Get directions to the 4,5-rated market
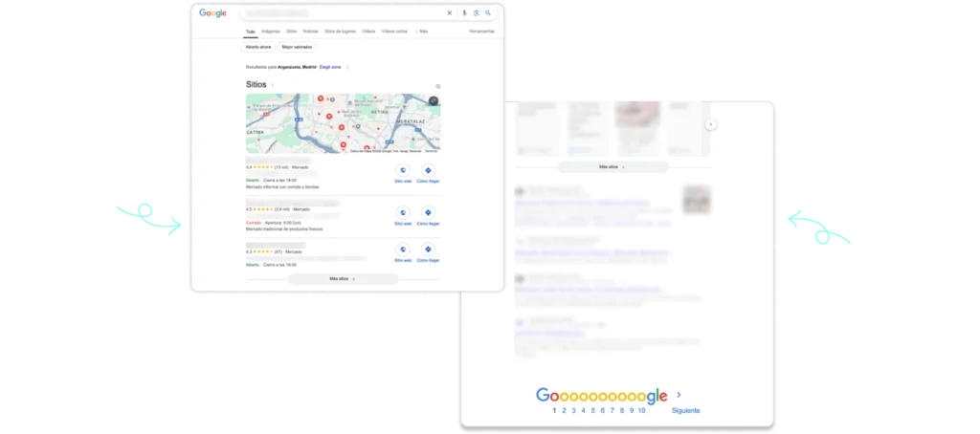The height and width of the screenshot is (434, 980). point(428,216)
